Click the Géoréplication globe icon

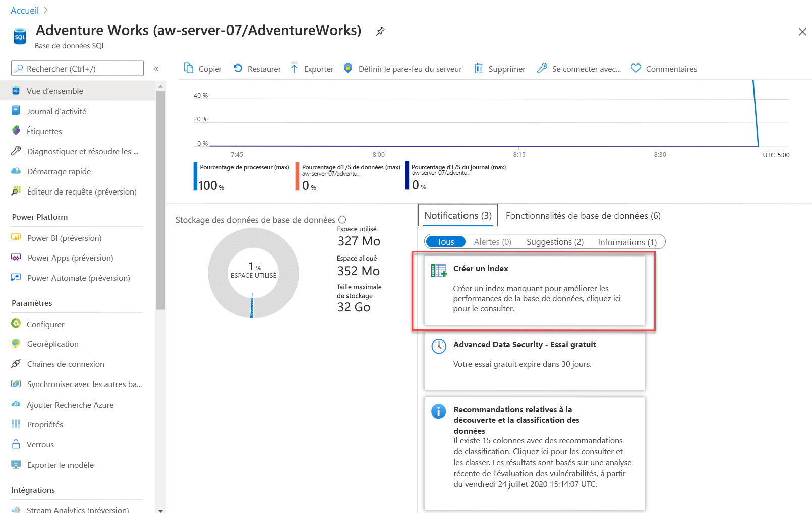click(16, 344)
